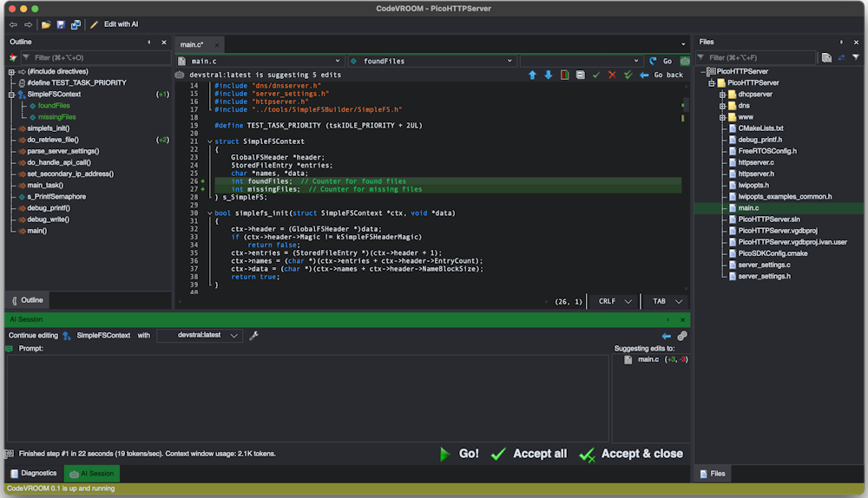This screenshot has height=498, width=868.
Task: Start Edit with AI
Action: [x=115, y=24]
